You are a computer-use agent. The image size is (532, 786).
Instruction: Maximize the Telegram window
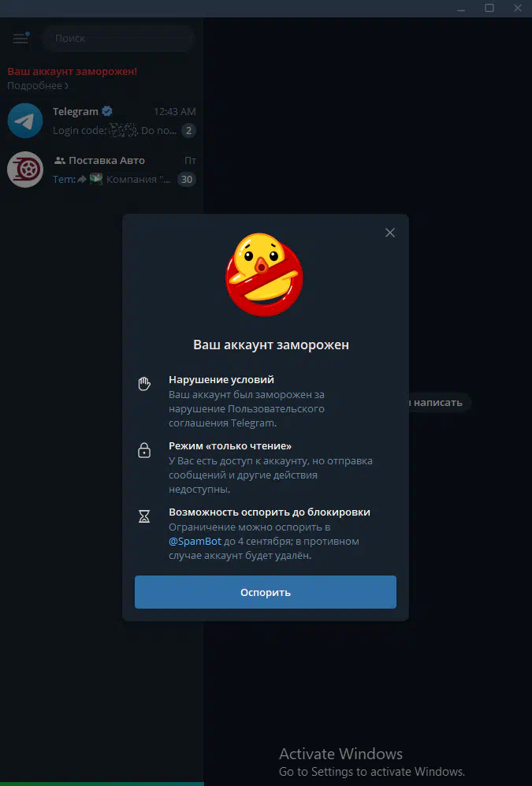point(489,9)
